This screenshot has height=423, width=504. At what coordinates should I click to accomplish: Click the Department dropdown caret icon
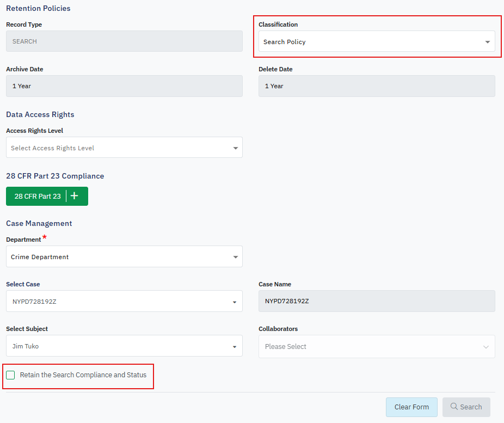pyautogui.click(x=235, y=257)
